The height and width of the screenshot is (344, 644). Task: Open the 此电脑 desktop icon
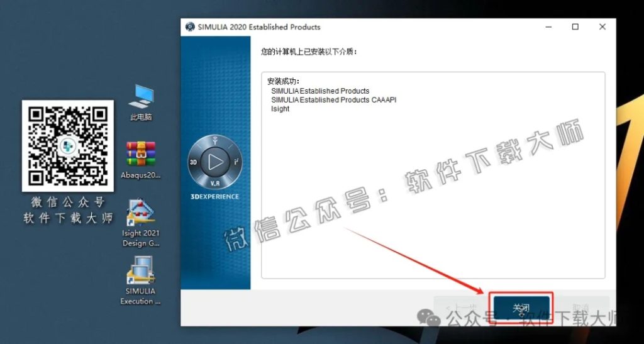(141, 103)
